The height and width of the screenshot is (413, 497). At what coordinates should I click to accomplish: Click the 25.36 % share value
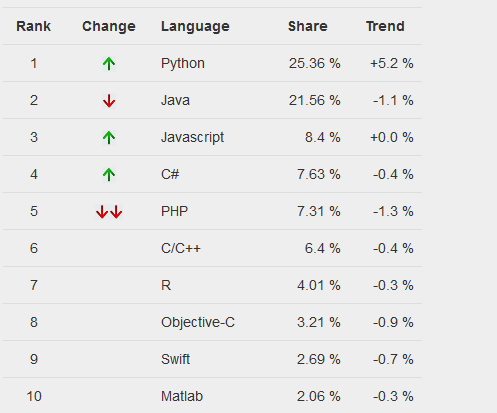point(314,63)
